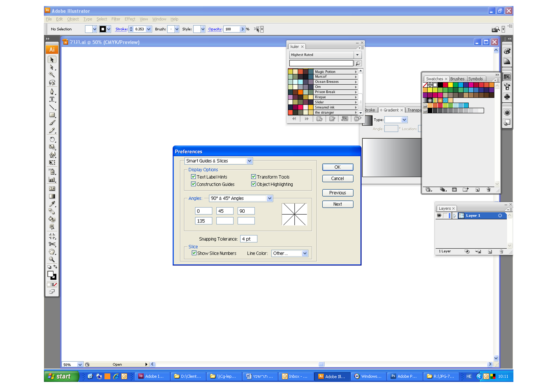Select the Type tool in toolbox
Screen dimensions: 556x392
(x=52, y=99)
